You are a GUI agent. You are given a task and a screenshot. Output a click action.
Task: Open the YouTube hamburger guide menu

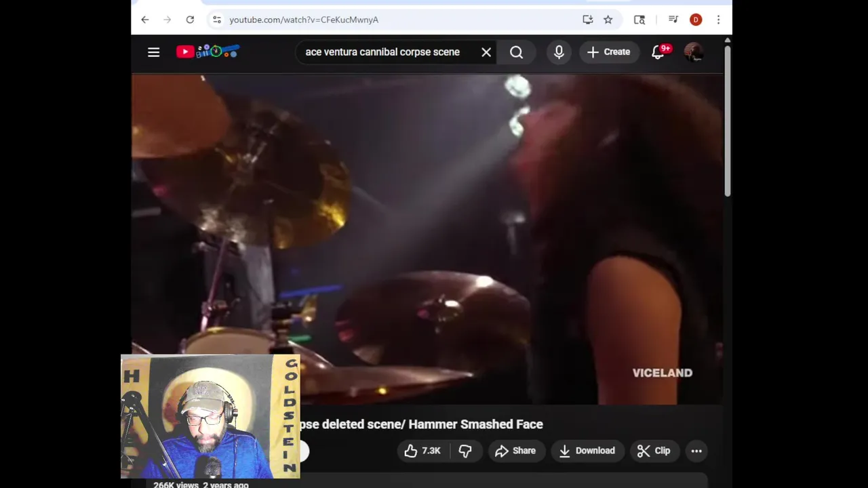pyautogui.click(x=154, y=52)
